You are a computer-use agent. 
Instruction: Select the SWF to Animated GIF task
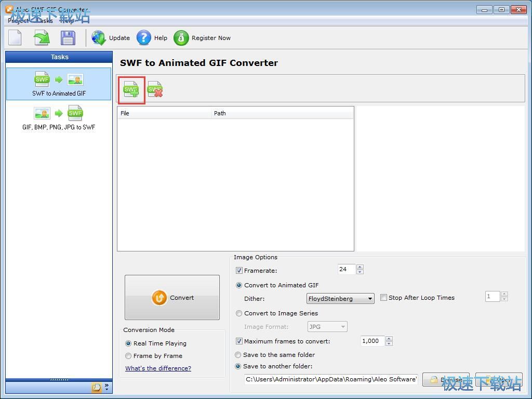pyautogui.click(x=59, y=84)
